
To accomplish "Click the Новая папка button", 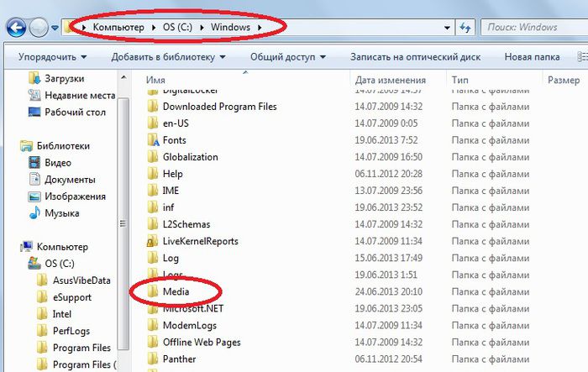I will [532, 57].
